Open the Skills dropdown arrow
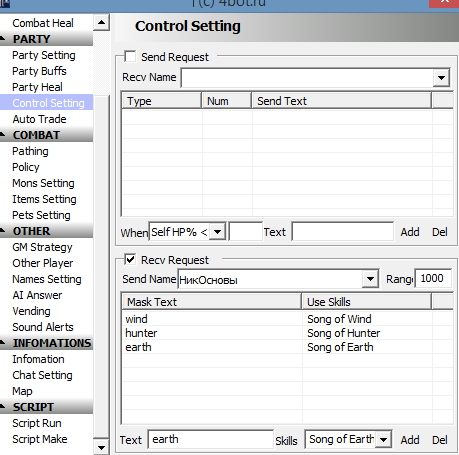This screenshot has width=459, height=455. pos(383,439)
